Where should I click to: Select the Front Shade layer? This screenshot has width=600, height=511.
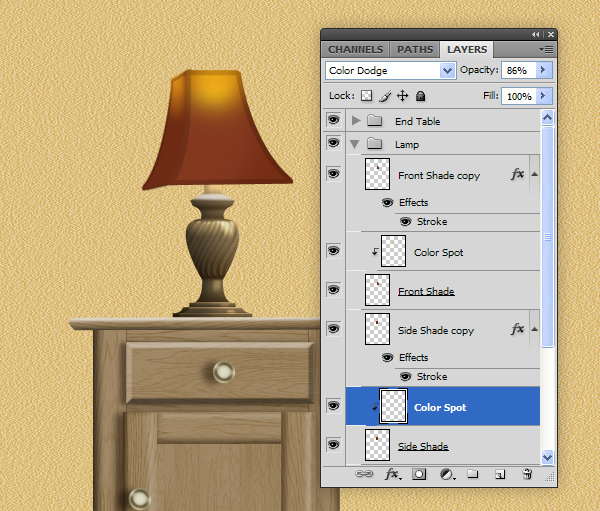pyautogui.click(x=426, y=291)
